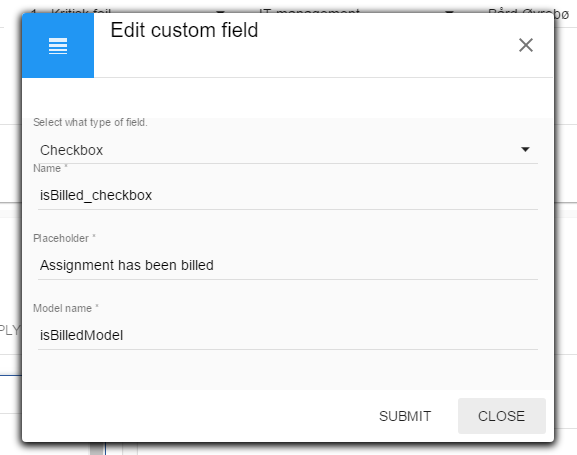Image resolution: width=577 pixels, height=455 pixels.
Task: Click the blue list icon in dialog header
Action: (x=58, y=46)
